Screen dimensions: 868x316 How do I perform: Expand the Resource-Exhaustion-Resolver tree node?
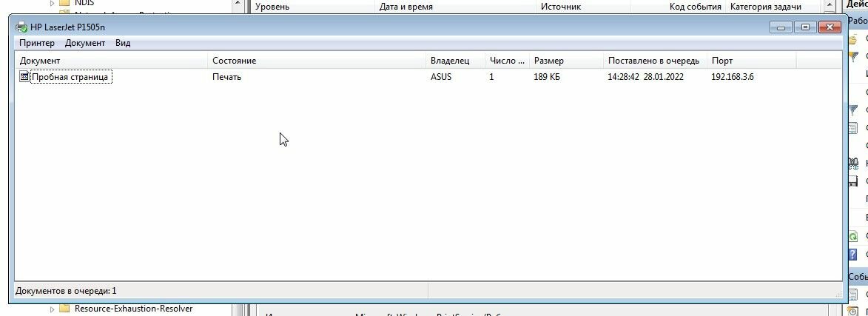[x=52, y=309]
